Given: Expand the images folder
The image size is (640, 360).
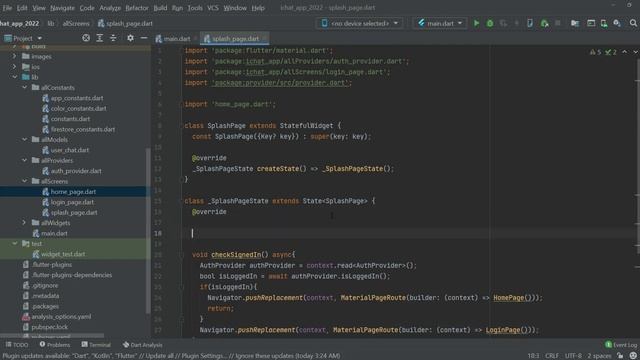Looking at the screenshot, I should (x=14, y=56).
